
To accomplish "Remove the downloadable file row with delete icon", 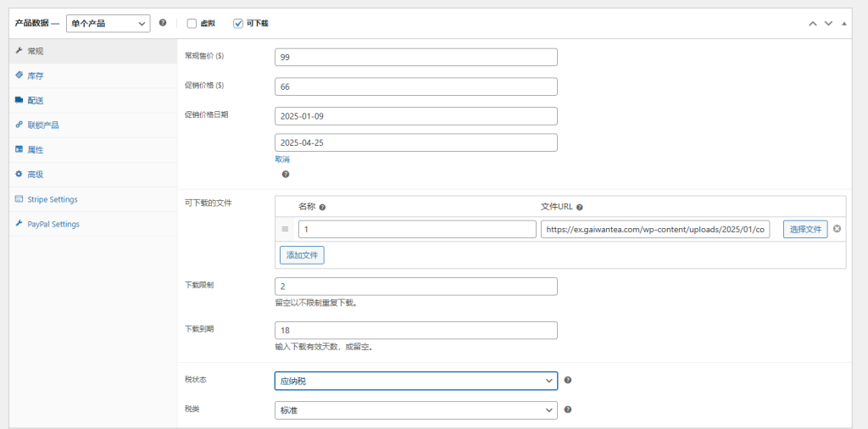I will pyautogui.click(x=837, y=229).
